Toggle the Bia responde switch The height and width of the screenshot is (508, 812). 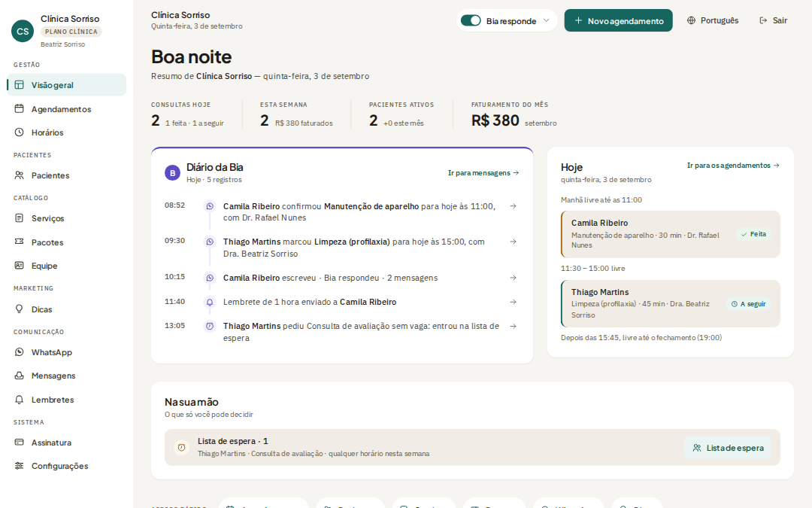(471, 20)
